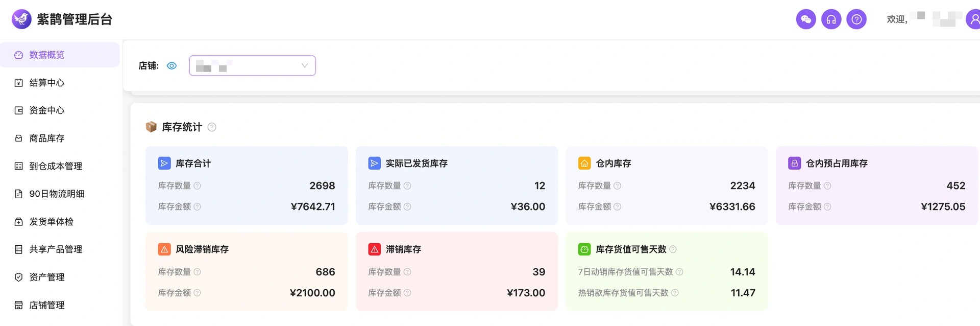Click the 数据概览 dashboard sidebar icon
Image resolution: width=980 pixels, height=326 pixels.
pyautogui.click(x=19, y=55)
